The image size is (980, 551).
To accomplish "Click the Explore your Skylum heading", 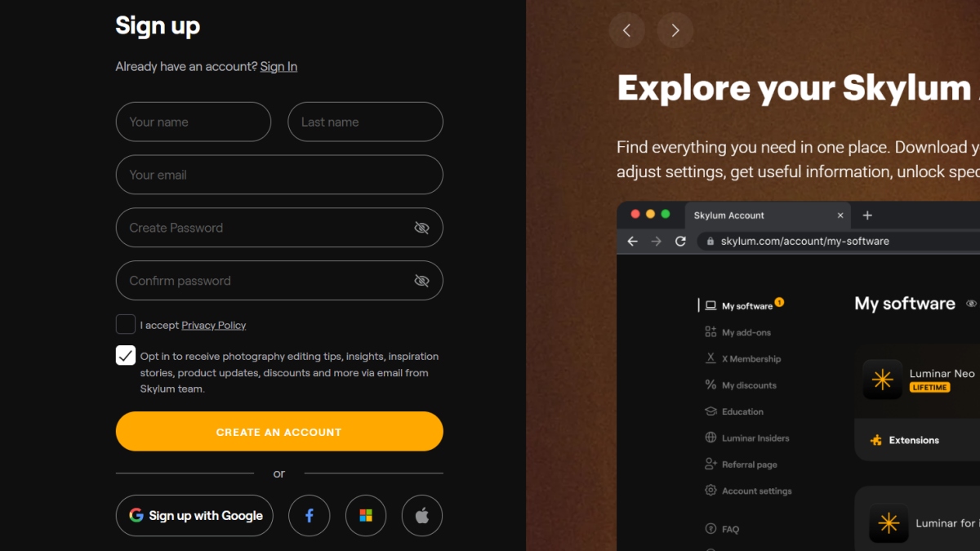I will click(x=798, y=87).
